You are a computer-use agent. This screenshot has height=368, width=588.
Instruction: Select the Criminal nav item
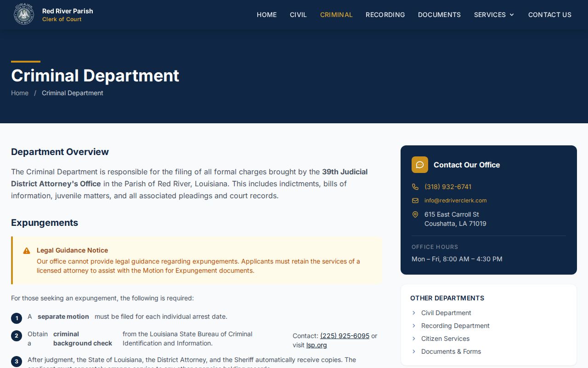(x=336, y=15)
